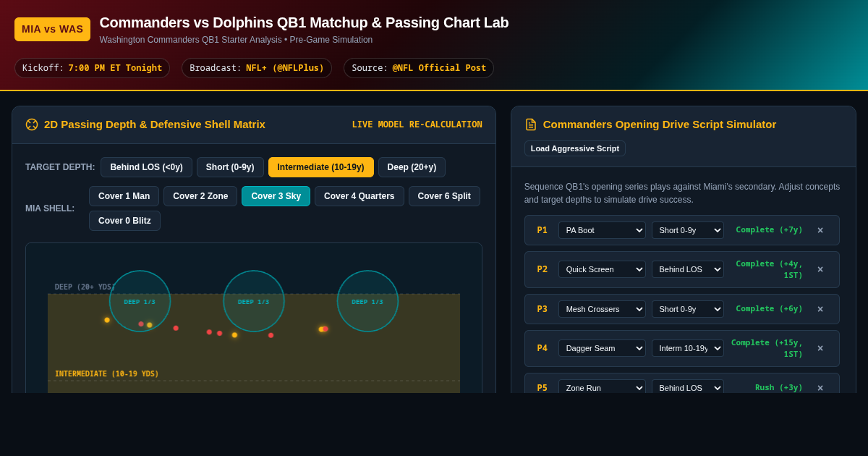Click the left DEEP 1/3 zone circle
This screenshot has width=868, height=456.
pyautogui.click(x=140, y=301)
